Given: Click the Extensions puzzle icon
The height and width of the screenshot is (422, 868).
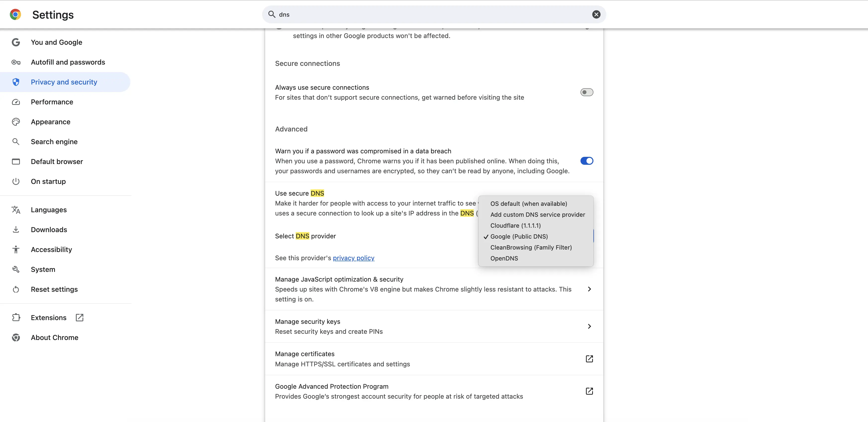Looking at the screenshot, I should coord(16,318).
